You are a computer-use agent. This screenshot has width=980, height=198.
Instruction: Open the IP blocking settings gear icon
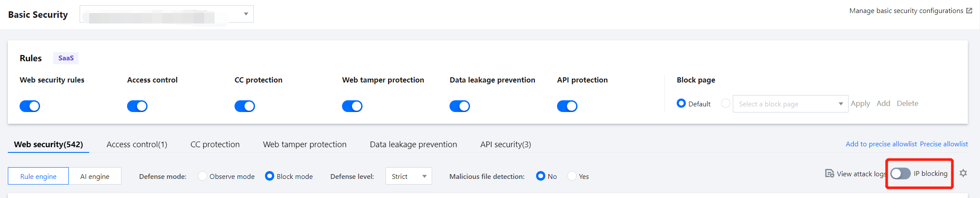(963, 173)
